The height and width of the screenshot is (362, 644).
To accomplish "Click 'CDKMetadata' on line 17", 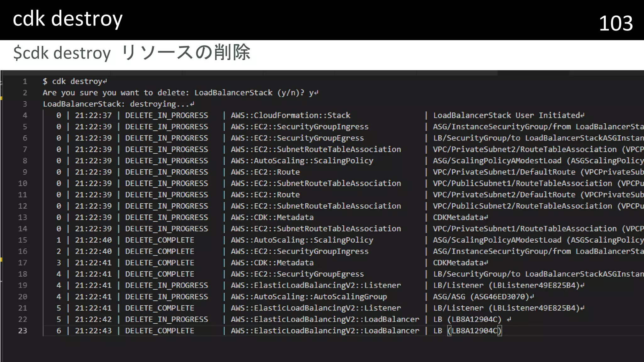I will pyautogui.click(x=458, y=262).
